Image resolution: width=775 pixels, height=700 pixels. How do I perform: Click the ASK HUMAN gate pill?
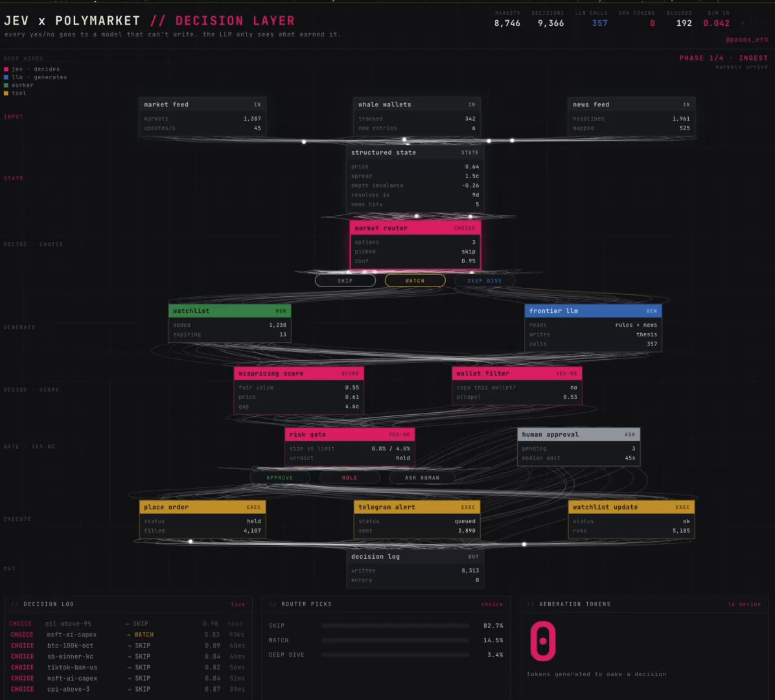422,478
